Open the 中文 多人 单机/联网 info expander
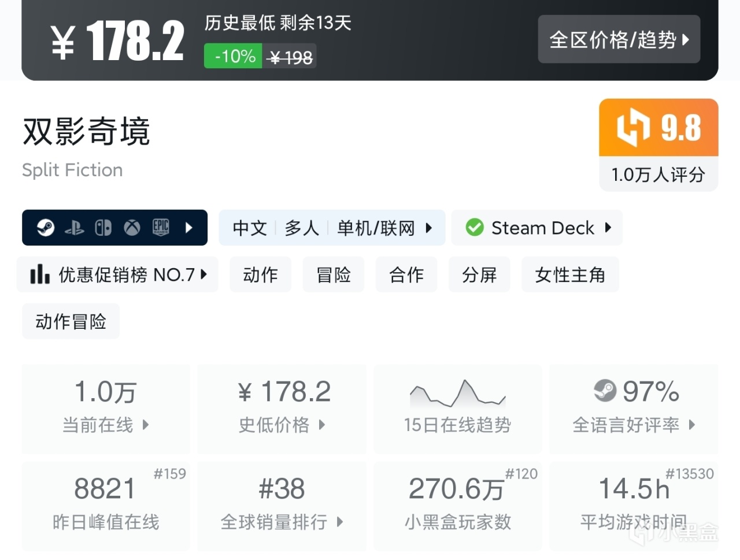 tap(332, 228)
